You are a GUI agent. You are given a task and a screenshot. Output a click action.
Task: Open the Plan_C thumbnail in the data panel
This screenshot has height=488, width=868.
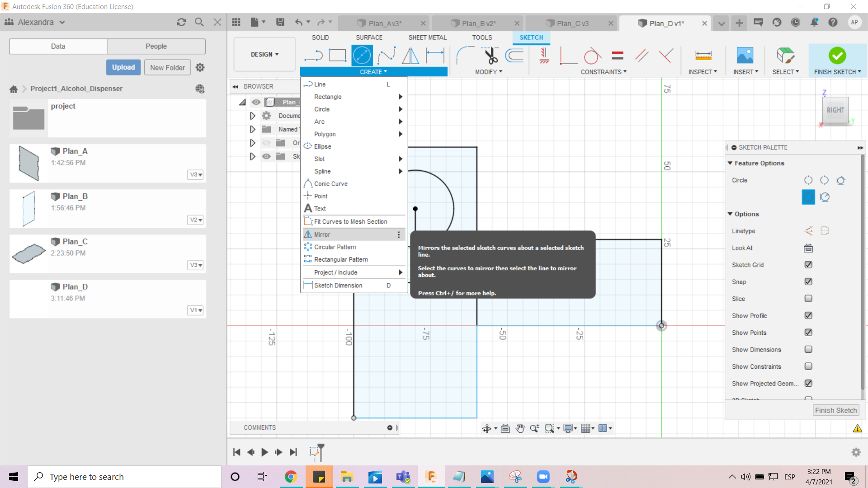(x=28, y=253)
